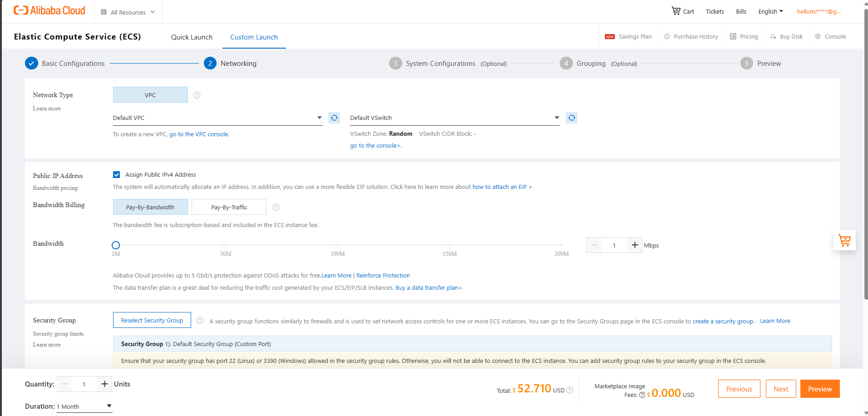Switch to the Custom Launch tab
Image resolution: width=868 pixels, height=416 pixels.
click(x=254, y=37)
